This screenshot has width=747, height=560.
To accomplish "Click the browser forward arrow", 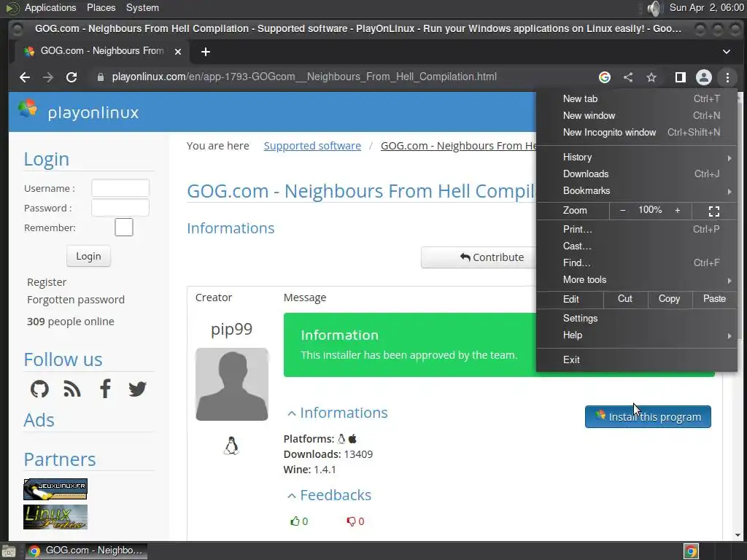I will click(x=48, y=77).
